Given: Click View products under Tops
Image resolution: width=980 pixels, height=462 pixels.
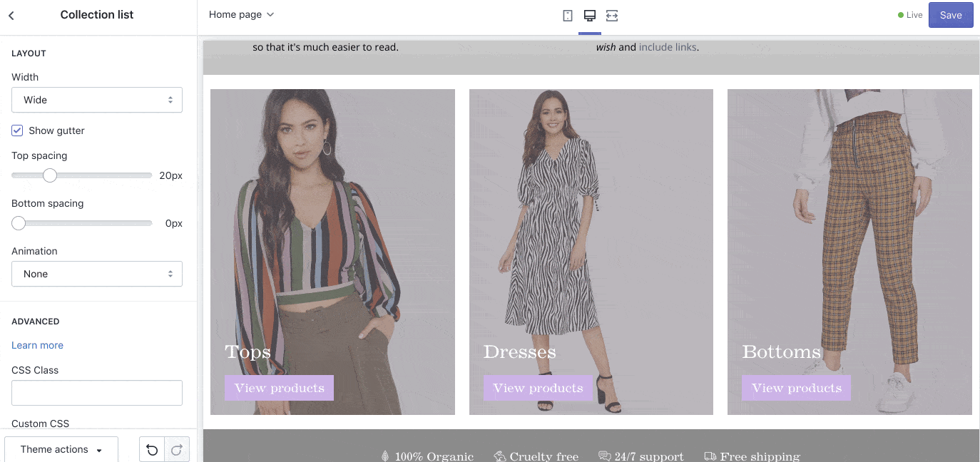Looking at the screenshot, I should [x=279, y=388].
